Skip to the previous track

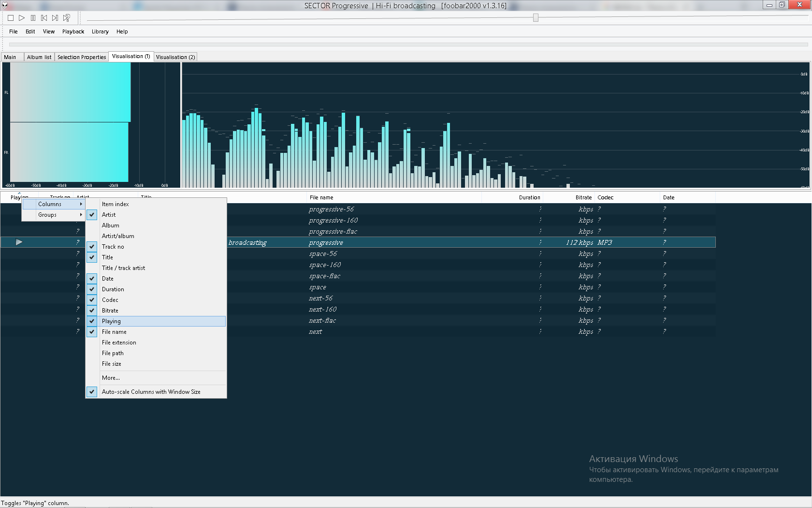[44, 18]
